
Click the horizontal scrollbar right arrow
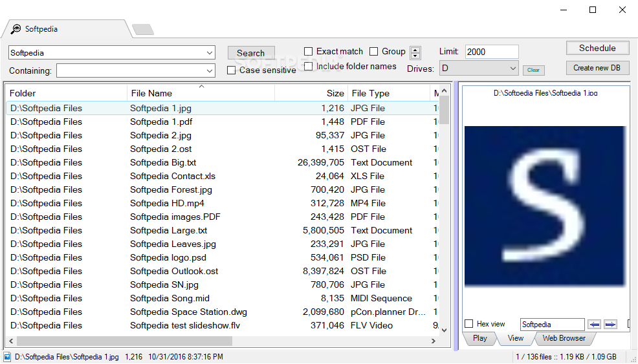click(x=434, y=341)
